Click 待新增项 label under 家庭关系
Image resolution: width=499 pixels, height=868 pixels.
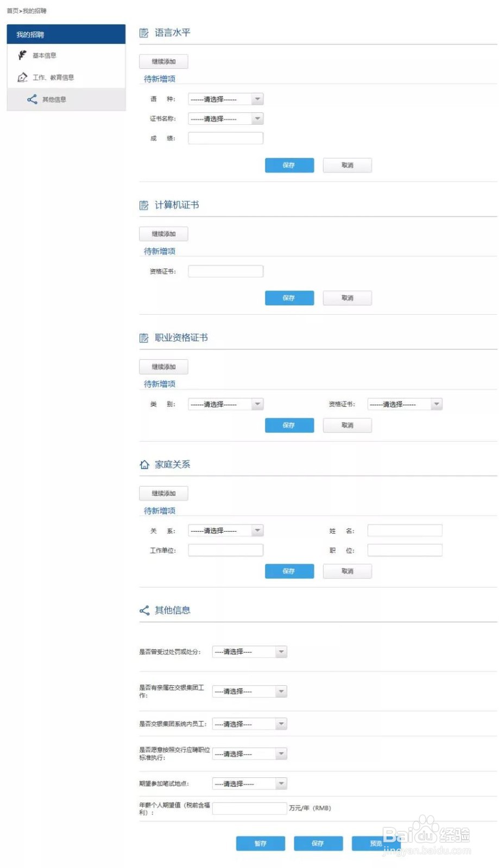(160, 511)
